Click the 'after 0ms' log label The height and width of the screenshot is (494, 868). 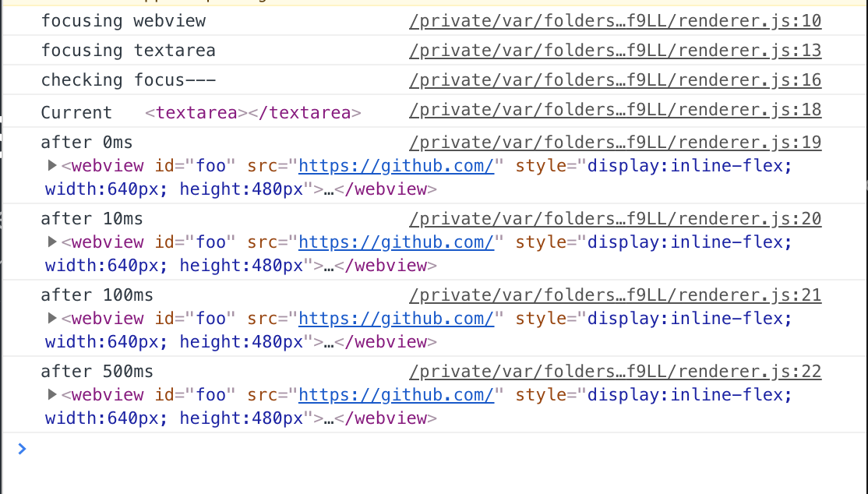coord(87,143)
